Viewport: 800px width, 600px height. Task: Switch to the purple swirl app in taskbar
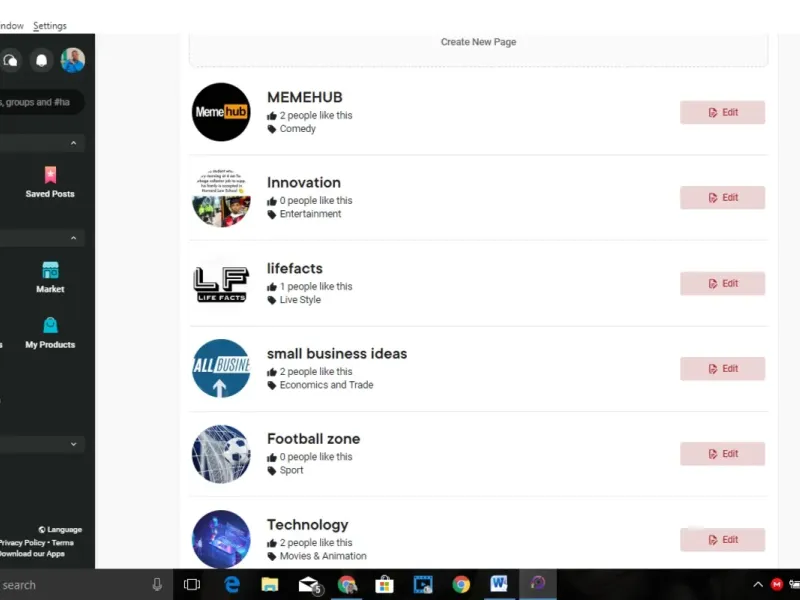pyautogui.click(x=537, y=583)
